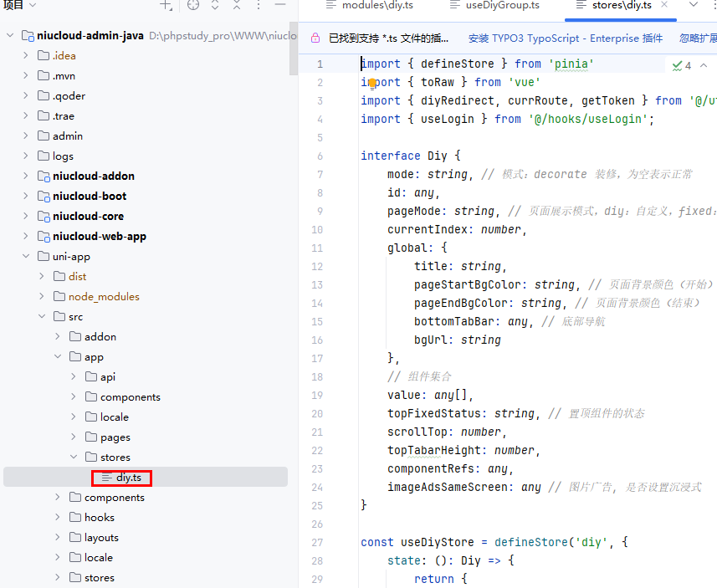Click the ignore extension link in banner
Screen dimensions: 717x588
[697, 38]
